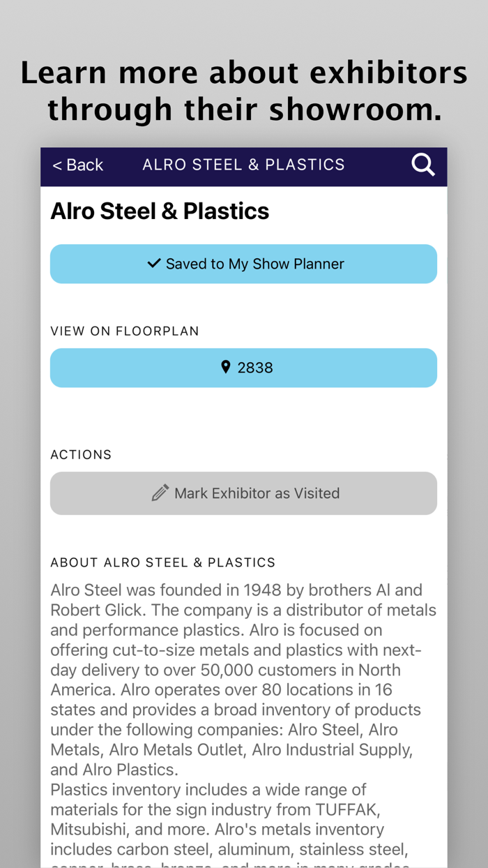Toggle visited status for this exhibitor
488x868 pixels.
click(243, 493)
